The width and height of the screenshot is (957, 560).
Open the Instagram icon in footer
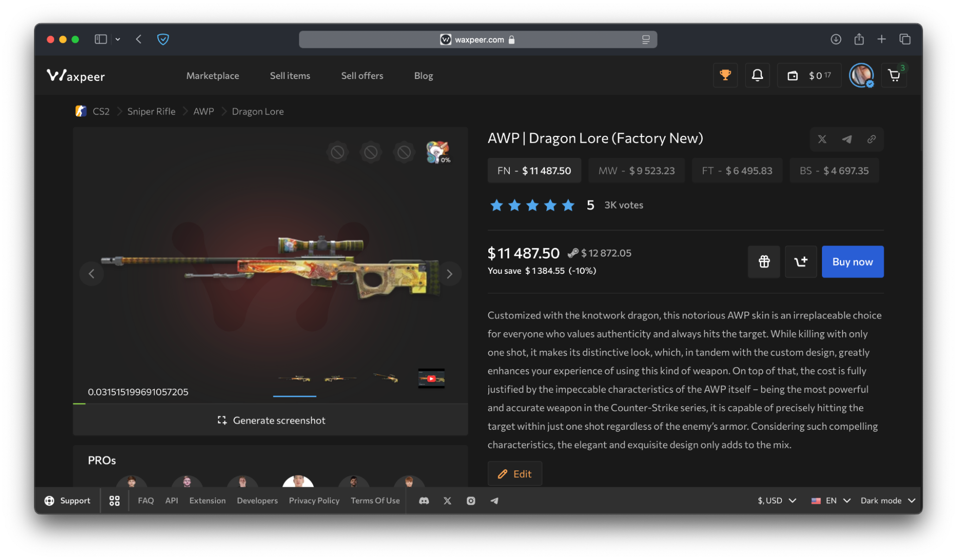pyautogui.click(x=471, y=501)
